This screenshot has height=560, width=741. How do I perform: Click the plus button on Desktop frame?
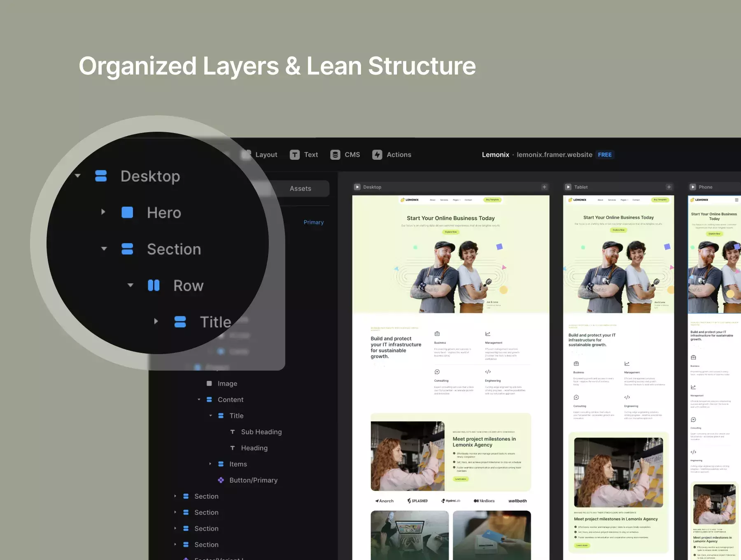click(x=544, y=187)
